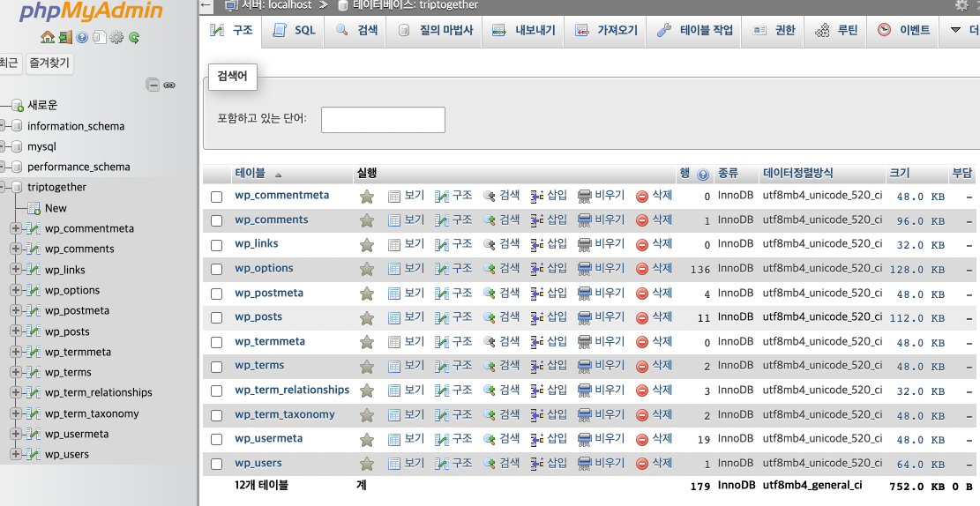This screenshot has width=980, height=506.
Task: Browse wp_comments using 보기 icon
Action: click(407, 220)
